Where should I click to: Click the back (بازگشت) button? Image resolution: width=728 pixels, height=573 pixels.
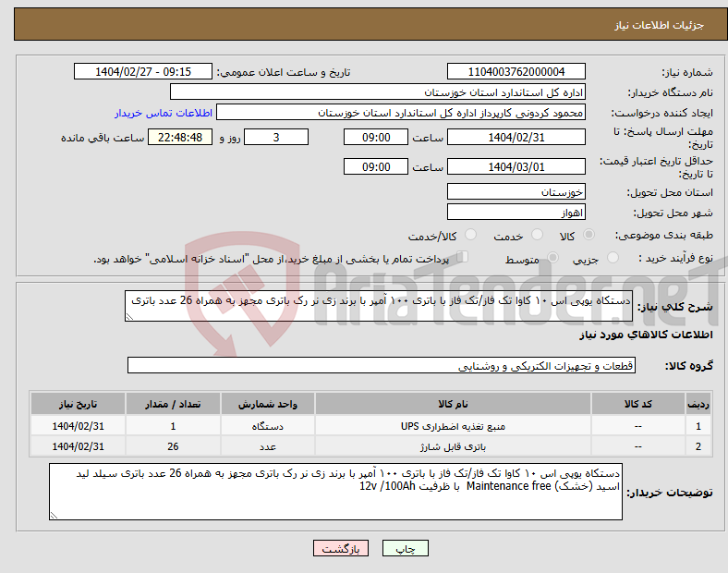pos(341,548)
